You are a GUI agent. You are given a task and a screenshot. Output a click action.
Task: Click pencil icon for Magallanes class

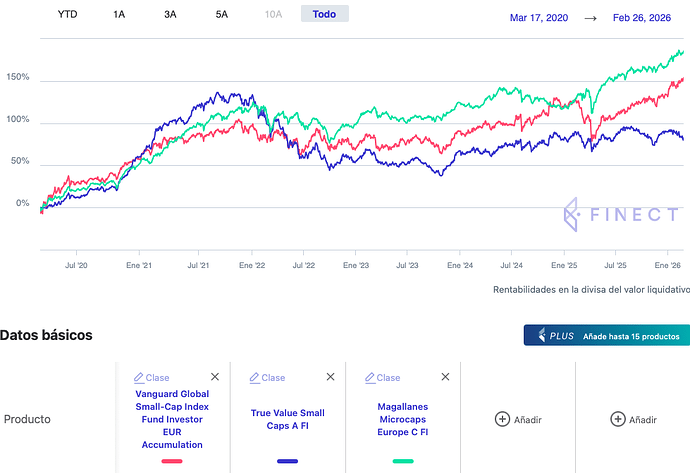coord(370,378)
